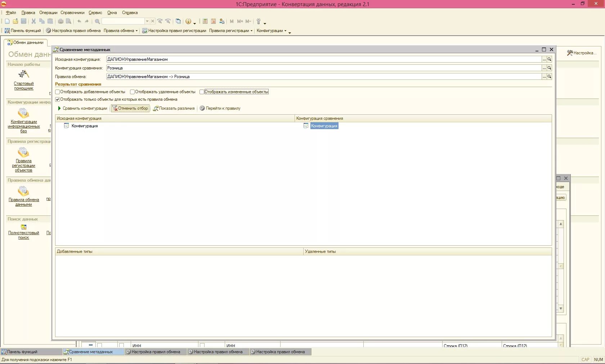Click the Paste clipboard icon
The image size is (605, 364).
[x=50, y=21]
